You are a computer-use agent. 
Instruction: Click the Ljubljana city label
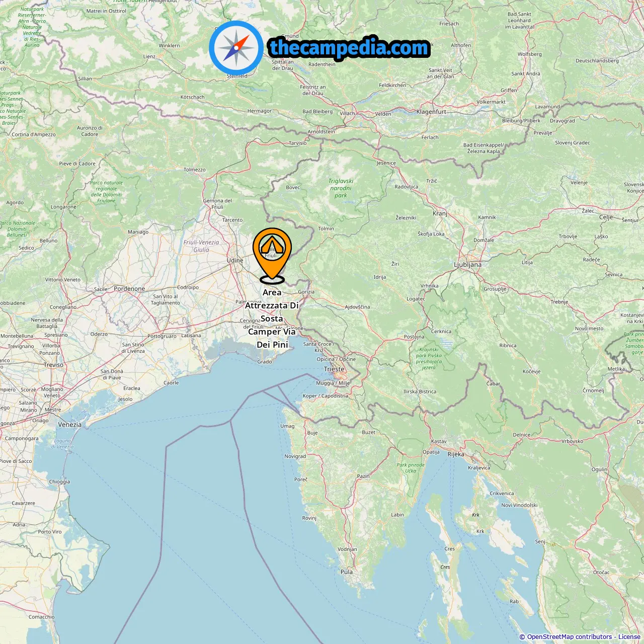[x=468, y=265]
